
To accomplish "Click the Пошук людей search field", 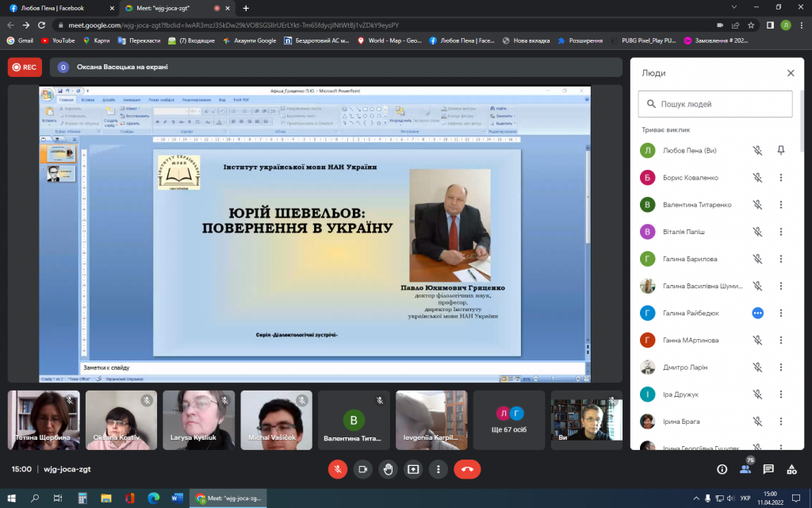I will 715,104.
